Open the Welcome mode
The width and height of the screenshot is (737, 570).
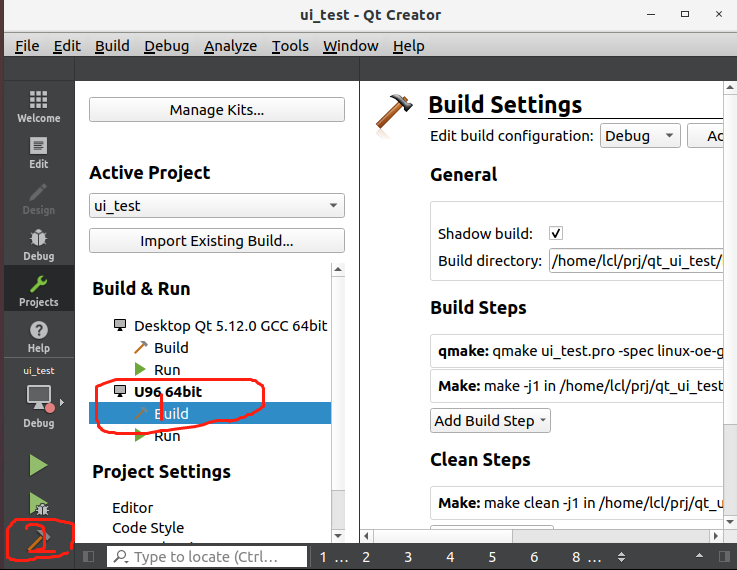39,107
